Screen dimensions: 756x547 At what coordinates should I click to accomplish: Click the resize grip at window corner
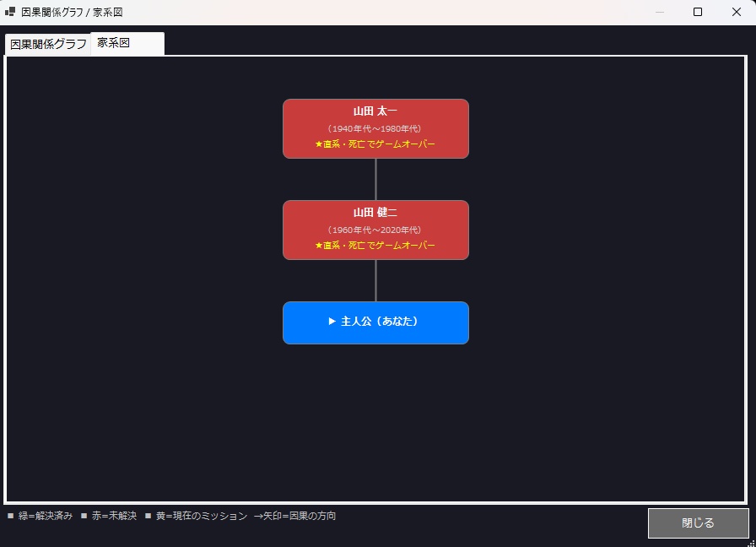pyautogui.click(x=751, y=543)
